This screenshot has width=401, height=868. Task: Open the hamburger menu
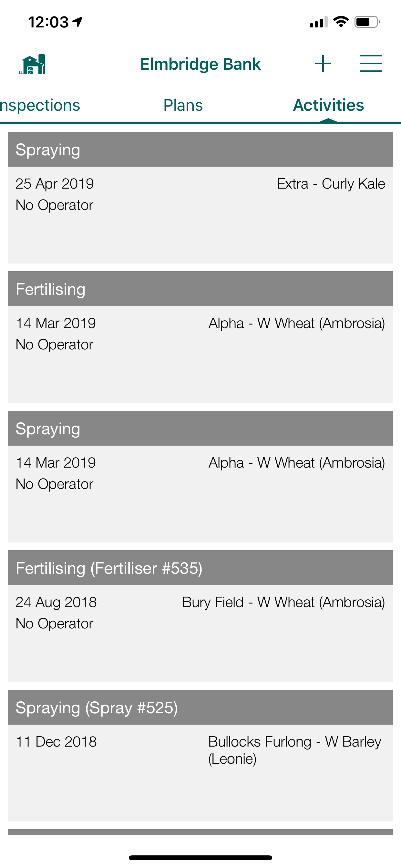pyautogui.click(x=371, y=64)
